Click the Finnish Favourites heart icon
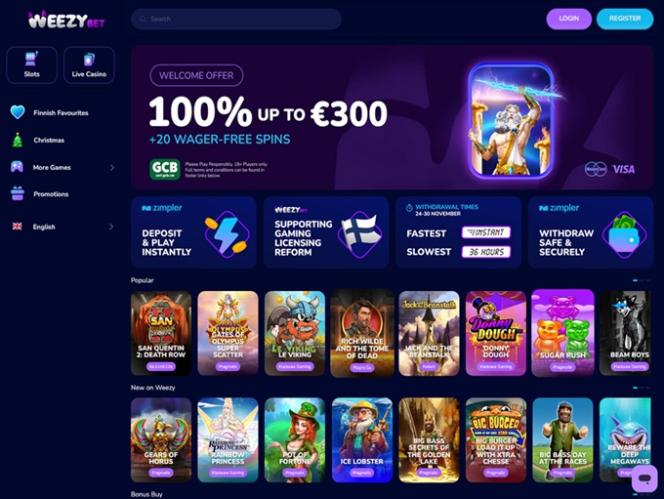Screen dimensions: 664x499 click(17, 112)
